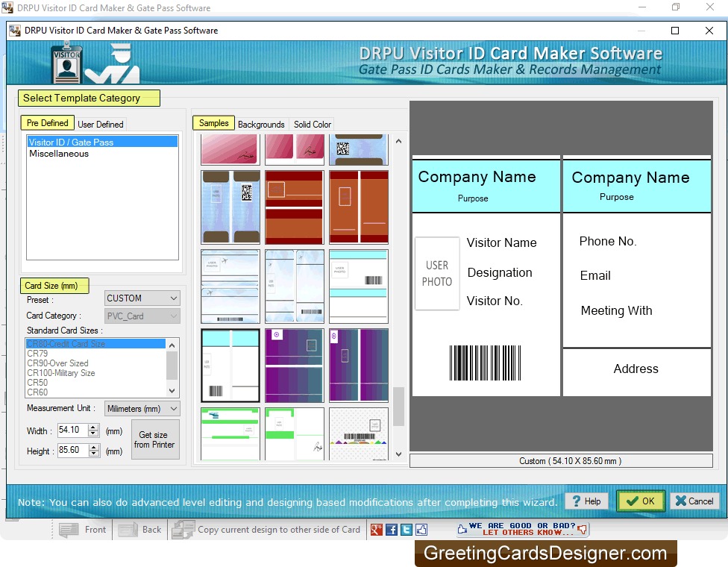Click the template gallery scroll-up arrow
728x567 pixels.
[398, 141]
